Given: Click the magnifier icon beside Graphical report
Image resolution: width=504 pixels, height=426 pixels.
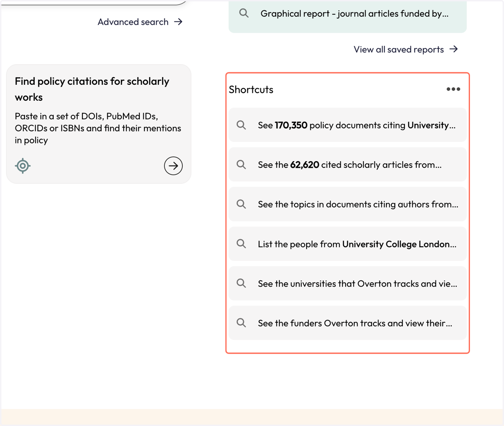Looking at the screenshot, I should click(244, 13).
